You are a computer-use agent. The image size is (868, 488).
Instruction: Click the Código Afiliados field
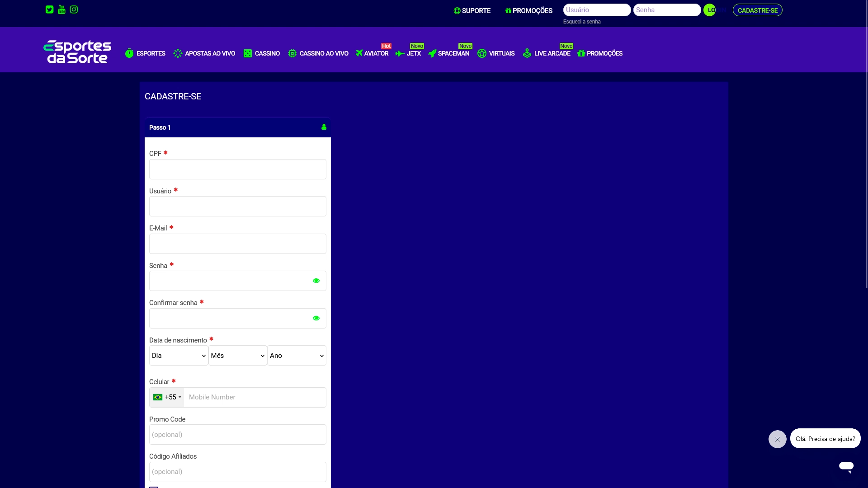(238, 472)
